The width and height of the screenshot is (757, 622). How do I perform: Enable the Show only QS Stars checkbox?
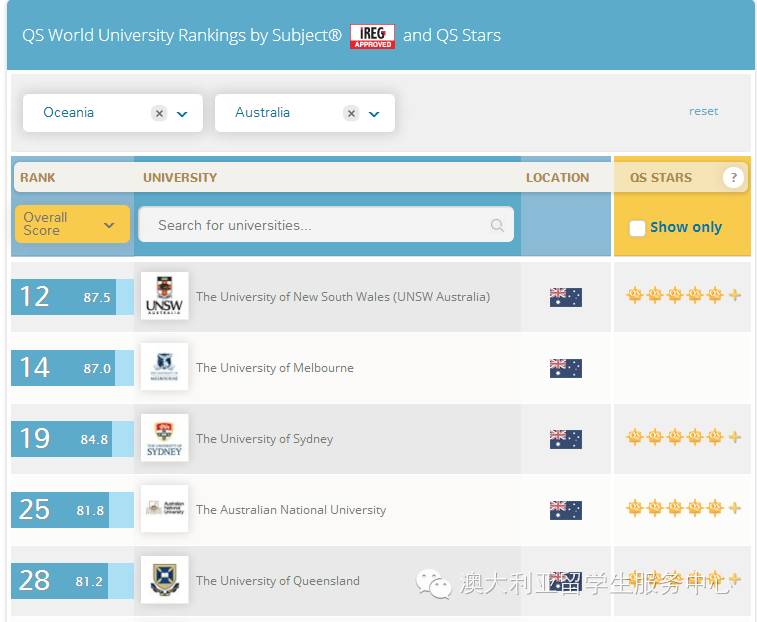[x=637, y=228]
